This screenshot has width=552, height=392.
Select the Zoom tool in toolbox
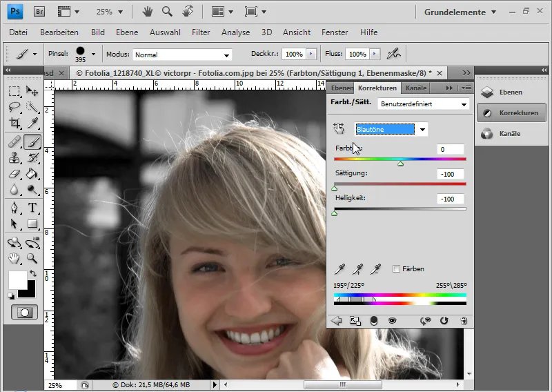32,259
